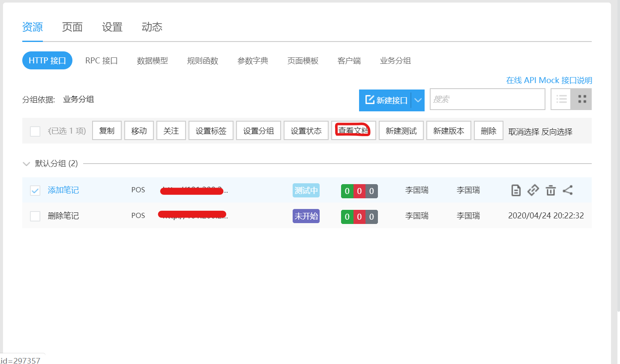Viewport: 620px width, 364px height.
Task: Select RPC 接口 sub-tab
Action: pos(102,60)
